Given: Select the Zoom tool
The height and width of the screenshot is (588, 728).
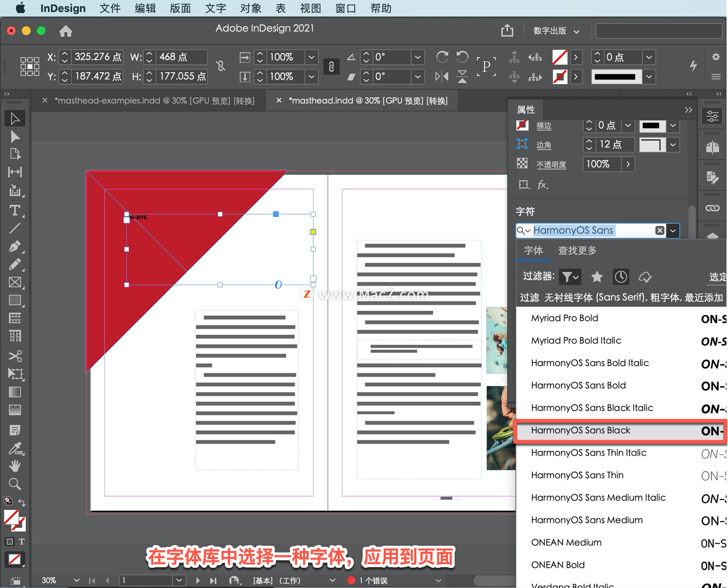Looking at the screenshot, I should coord(15,484).
